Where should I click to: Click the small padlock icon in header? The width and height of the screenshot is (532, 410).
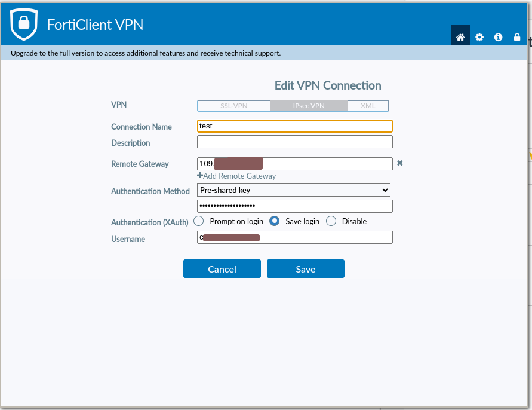click(517, 37)
